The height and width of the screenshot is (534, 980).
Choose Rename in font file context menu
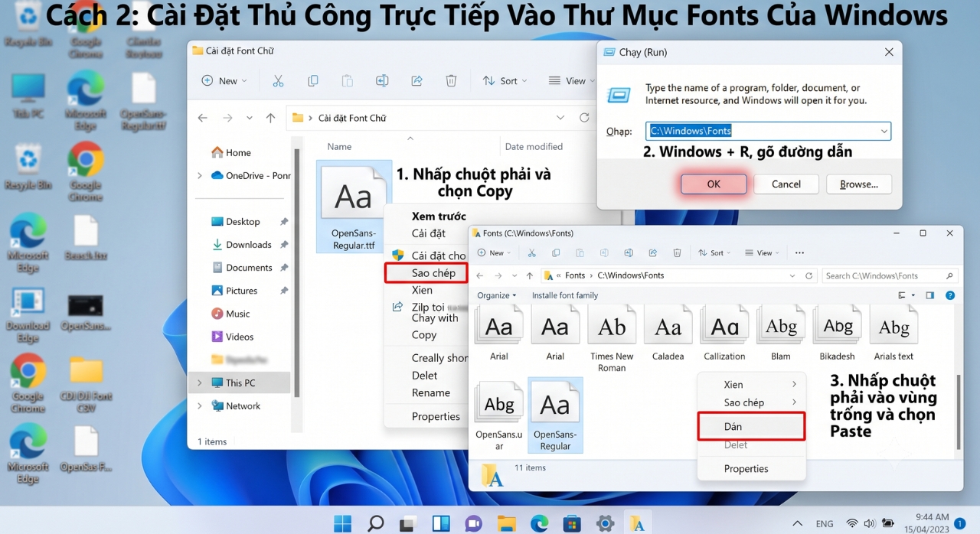click(x=431, y=392)
